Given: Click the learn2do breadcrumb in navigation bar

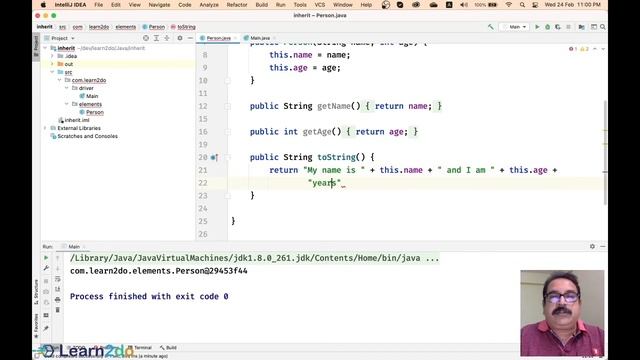Looking at the screenshot, I should (x=99, y=27).
